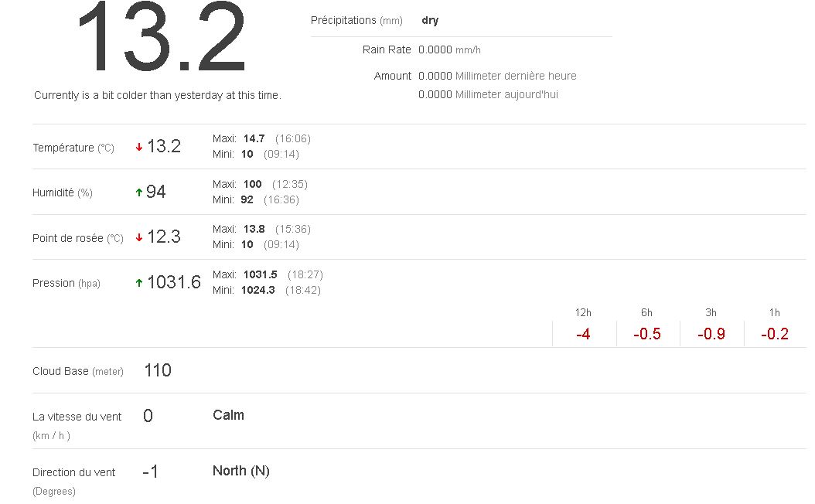
Task: Click the Température maxi value 14.7
Action: 254,138
